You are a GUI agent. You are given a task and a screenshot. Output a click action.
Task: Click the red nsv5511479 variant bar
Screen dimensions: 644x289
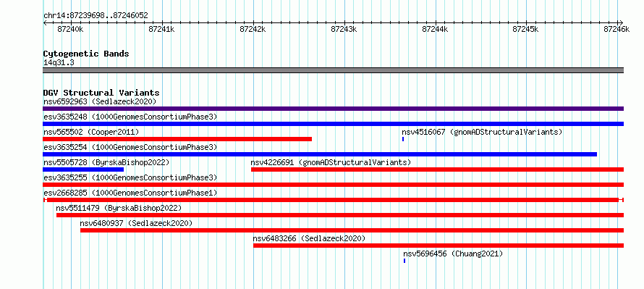[x=340, y=215]
